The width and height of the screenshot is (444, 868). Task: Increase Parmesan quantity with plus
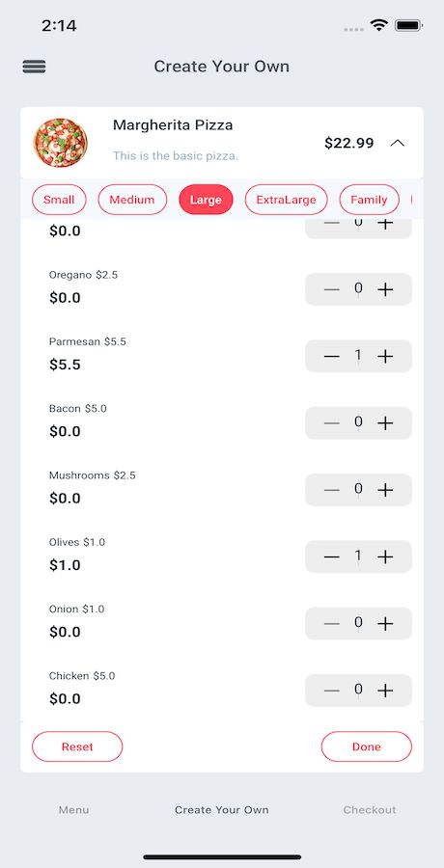click(385, 356)
